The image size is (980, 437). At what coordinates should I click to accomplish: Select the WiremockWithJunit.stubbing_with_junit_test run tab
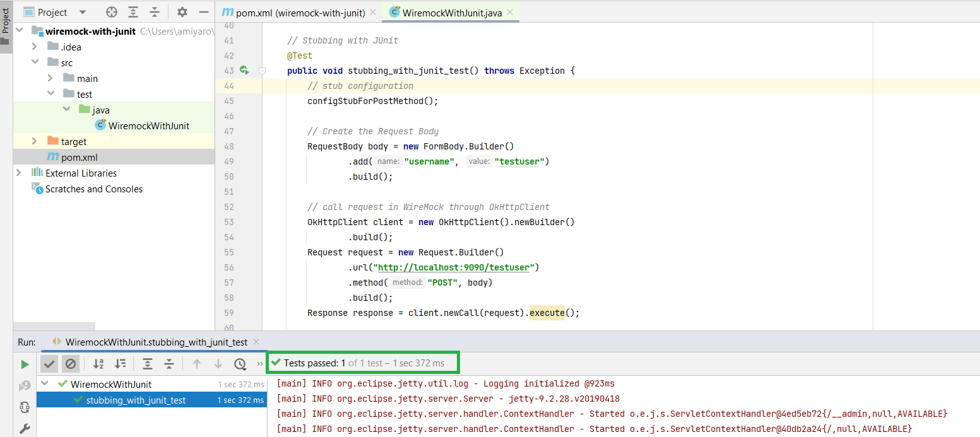pos(156,342)
